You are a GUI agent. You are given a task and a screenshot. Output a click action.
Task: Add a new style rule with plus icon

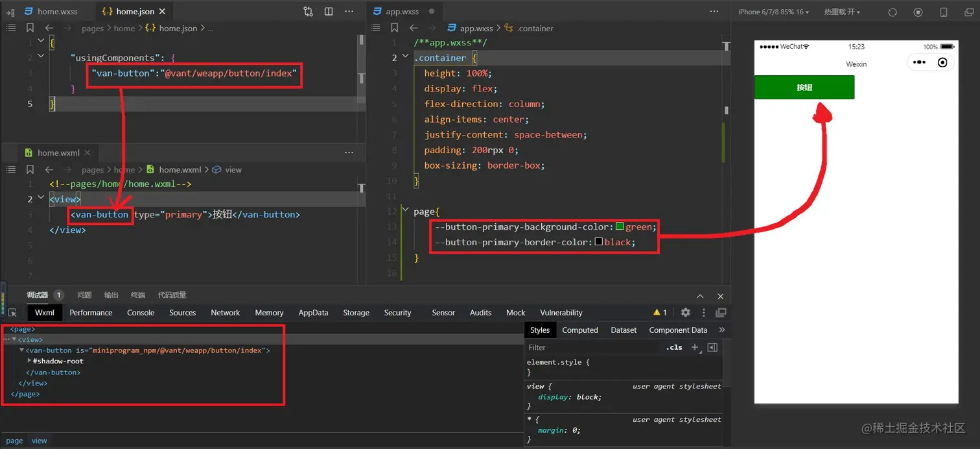(695, 347)
